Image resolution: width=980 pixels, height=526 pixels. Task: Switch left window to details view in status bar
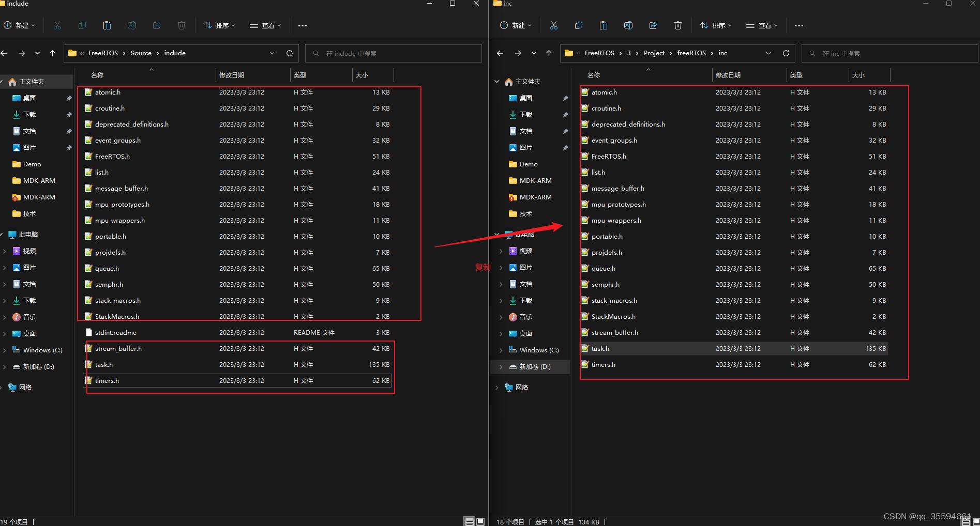(469, 521)
